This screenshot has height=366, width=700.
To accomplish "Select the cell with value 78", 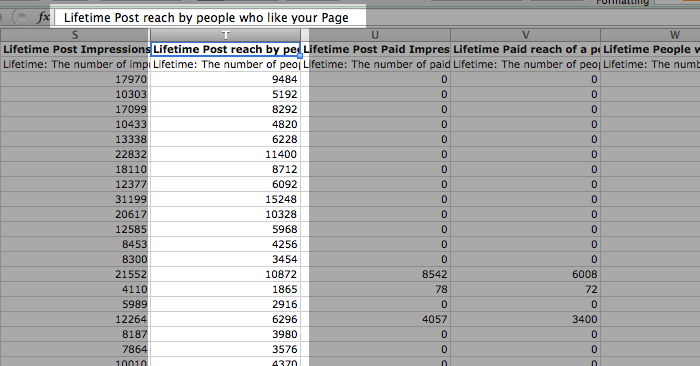I will click(x=376, y=289).
